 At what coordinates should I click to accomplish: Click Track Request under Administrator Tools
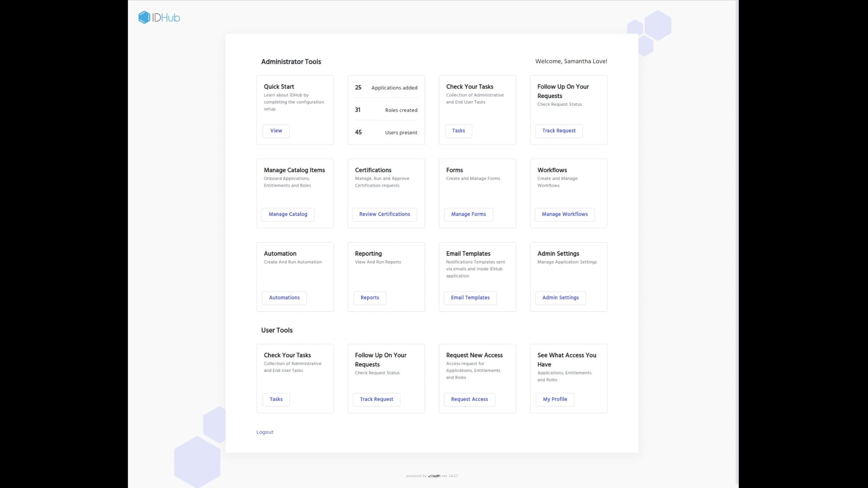559,131
